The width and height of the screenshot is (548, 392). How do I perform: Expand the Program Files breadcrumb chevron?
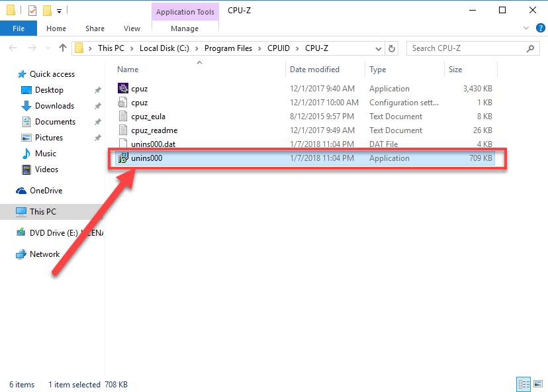click(x=259, y=48)
